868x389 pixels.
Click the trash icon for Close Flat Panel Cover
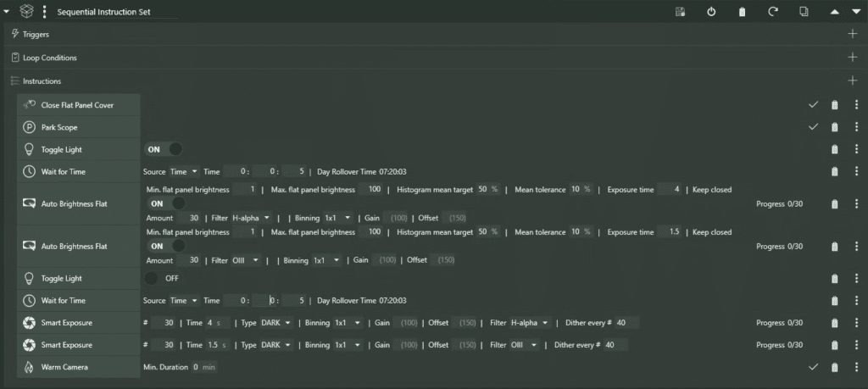[834, 105]
